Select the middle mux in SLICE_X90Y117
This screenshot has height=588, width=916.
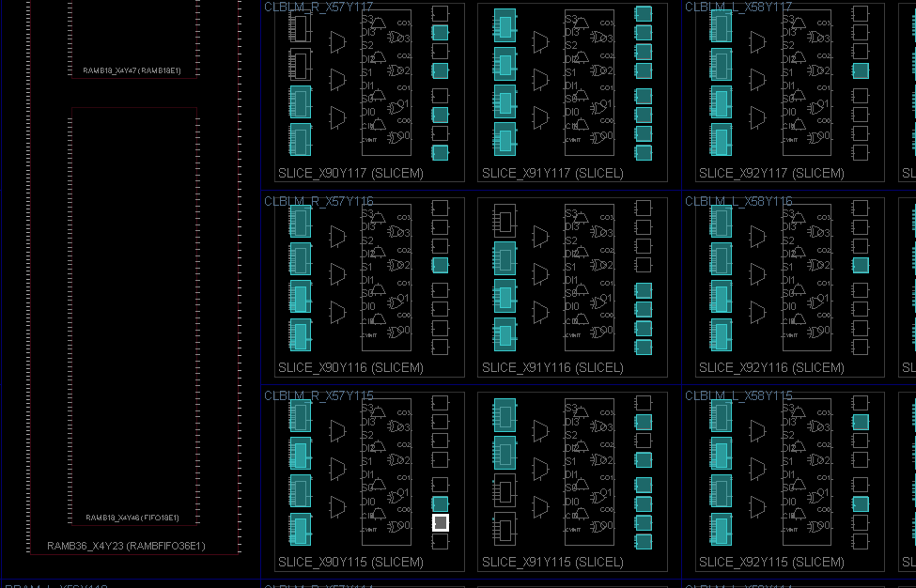pos(337,80)
